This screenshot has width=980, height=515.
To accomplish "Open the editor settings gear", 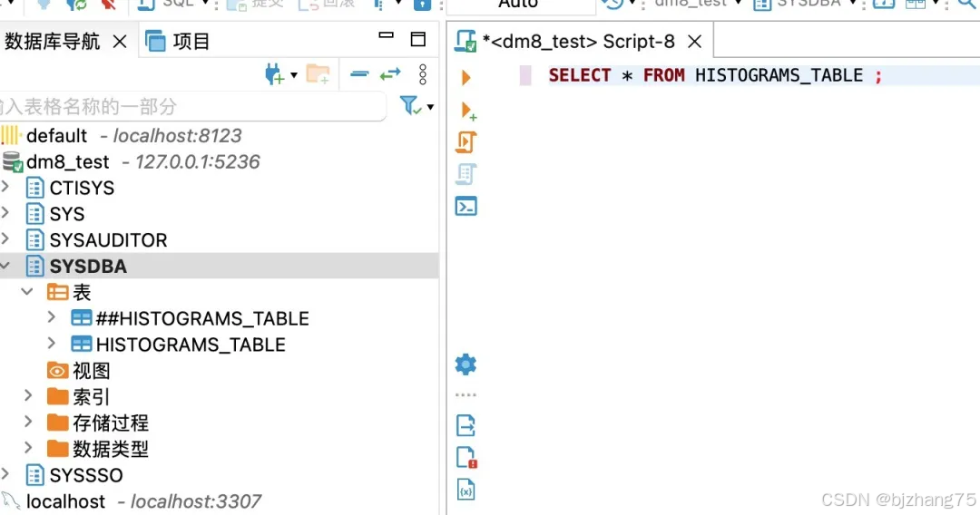I will [x=465, y=364].
